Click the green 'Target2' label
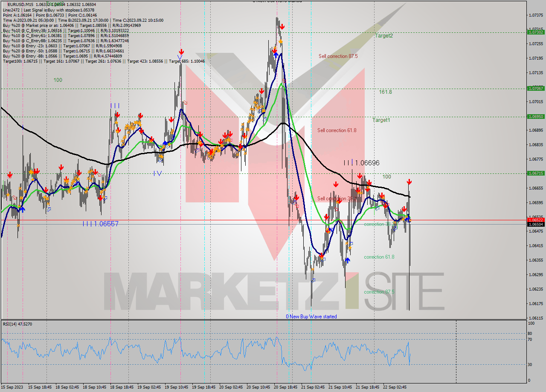 coord(384,36)
